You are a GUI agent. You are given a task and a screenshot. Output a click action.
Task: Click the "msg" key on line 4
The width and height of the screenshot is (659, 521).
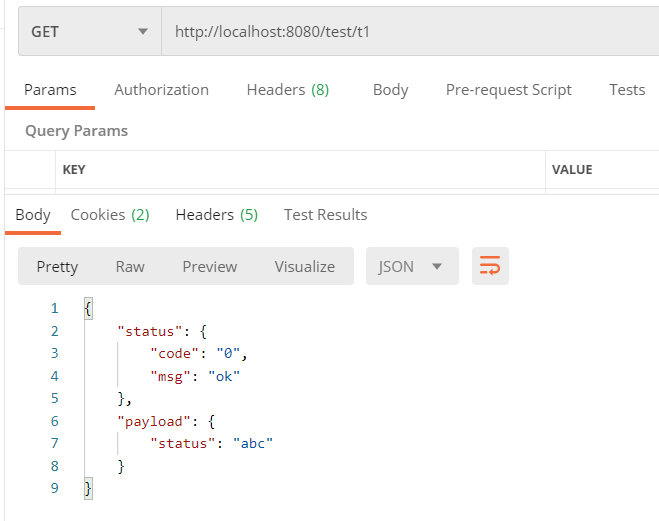[170, 376]
